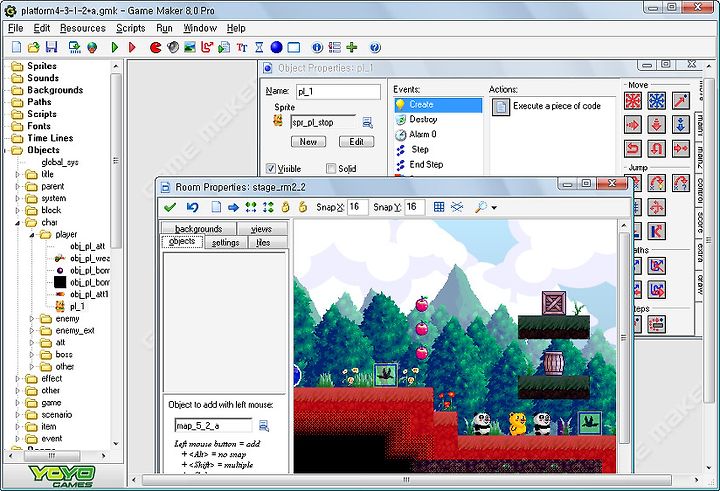Click Create executable toolbar icon

click(x=74, y=47)
